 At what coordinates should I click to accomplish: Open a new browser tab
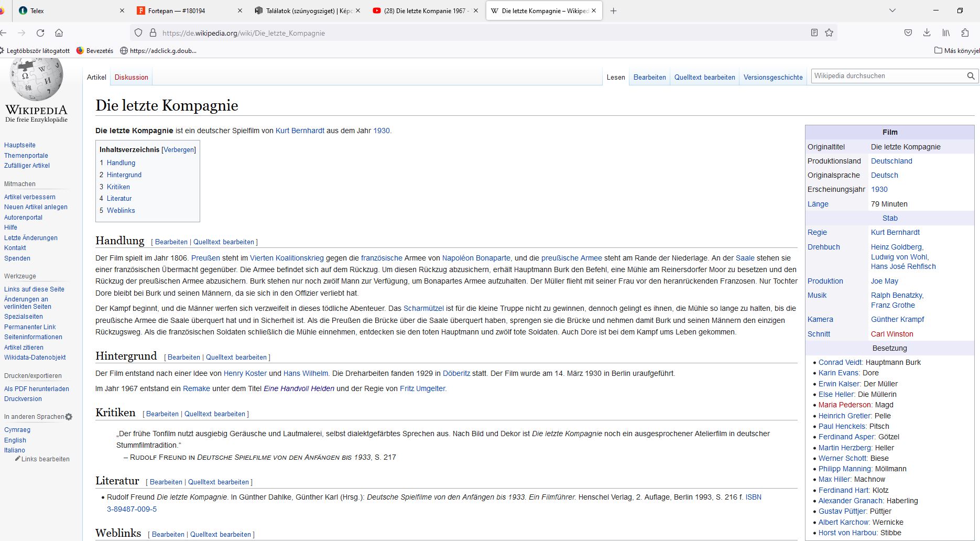(x=613, y=11)
